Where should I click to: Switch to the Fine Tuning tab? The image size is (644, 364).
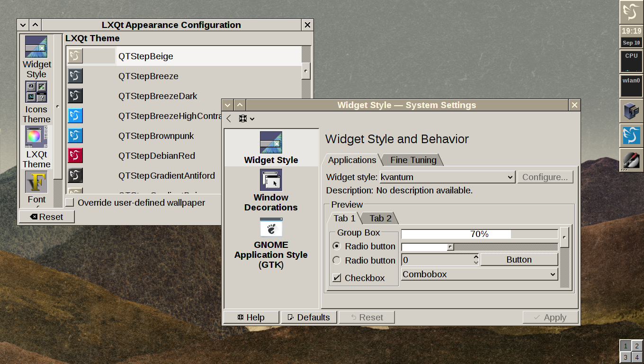[x=413, y=160]
